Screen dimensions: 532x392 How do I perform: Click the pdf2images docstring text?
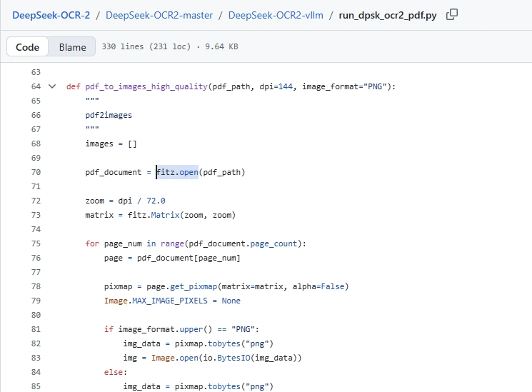pyautogui.click(x=109, y=116)
